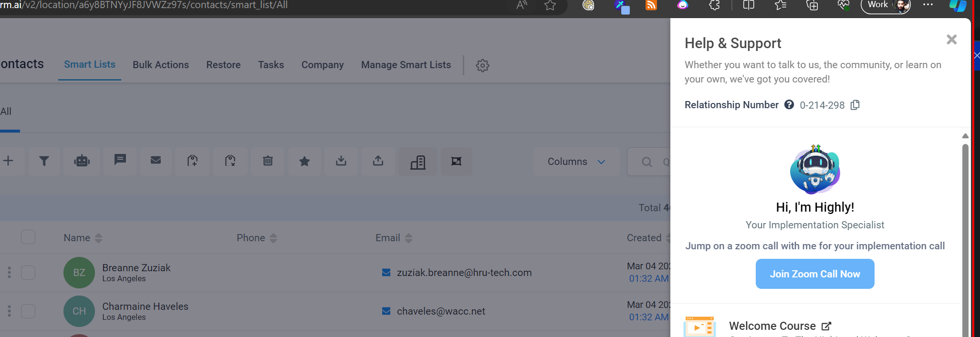Open the settings gear icon
Screen dimensions: 980x337
[482, 65]
